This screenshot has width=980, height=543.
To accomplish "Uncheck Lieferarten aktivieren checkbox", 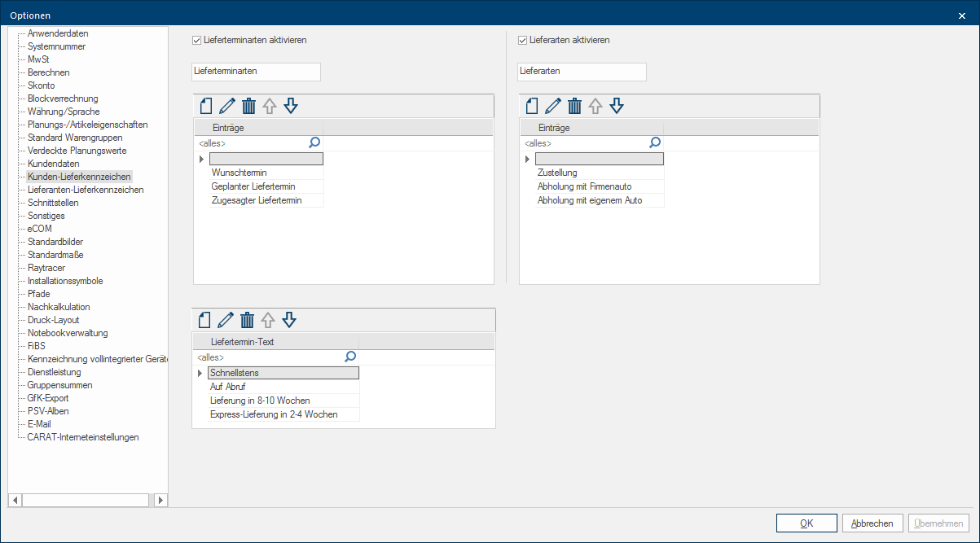I will (523, 40).
